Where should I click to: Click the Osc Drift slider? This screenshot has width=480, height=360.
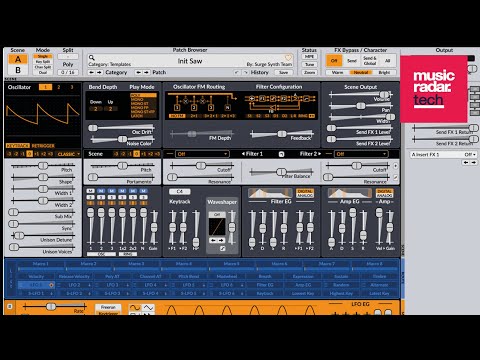point(122,128)
